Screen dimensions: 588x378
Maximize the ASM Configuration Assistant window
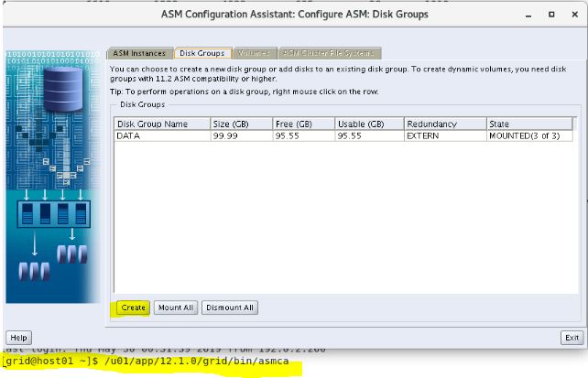pyautogui.click(x=552, y=14)
